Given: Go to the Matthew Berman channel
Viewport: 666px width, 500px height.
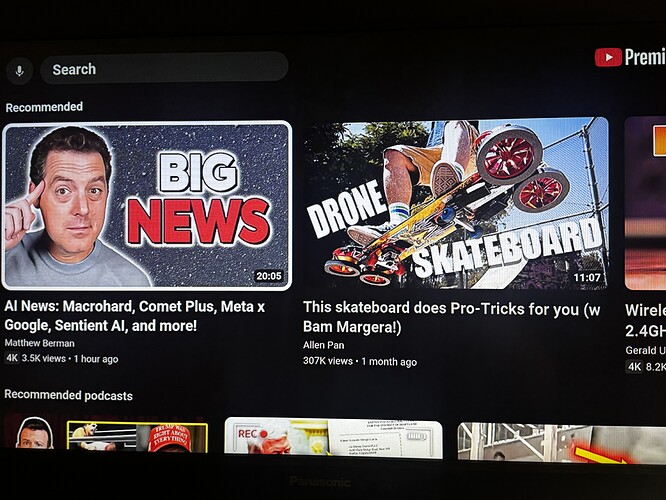Looking at the screenshot, I should (40, 343).
